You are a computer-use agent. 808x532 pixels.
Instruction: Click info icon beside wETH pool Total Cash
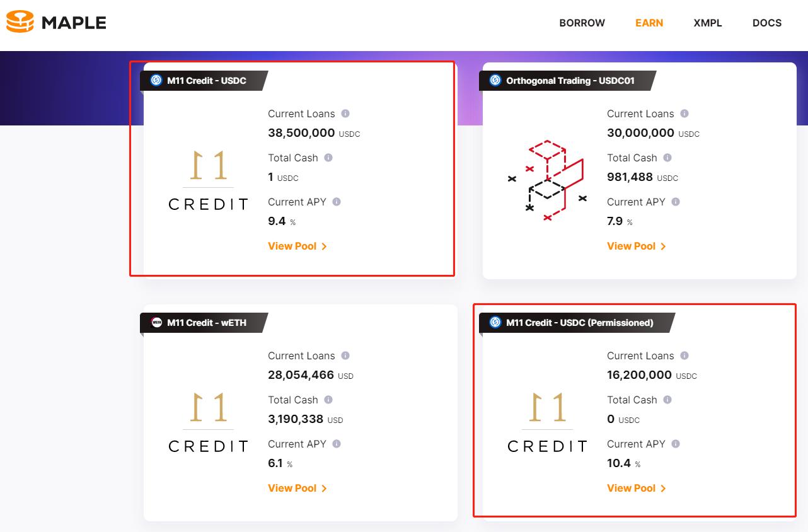[328, 400]
